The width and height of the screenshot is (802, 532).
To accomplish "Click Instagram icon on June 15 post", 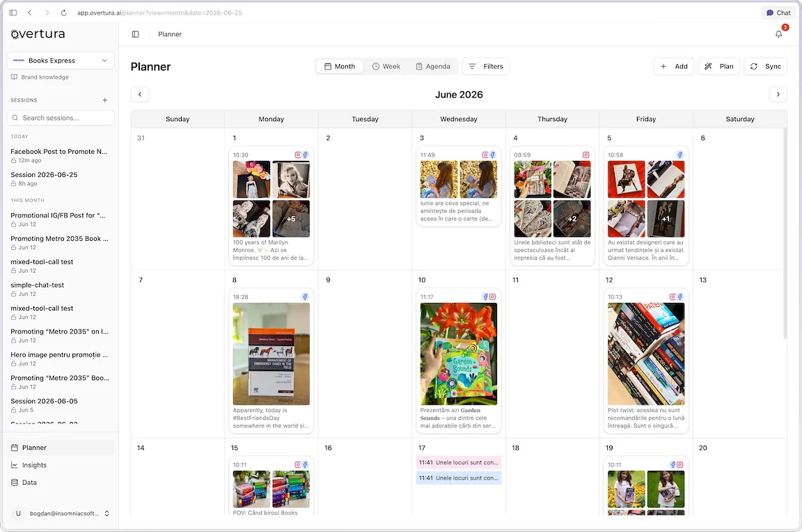I will tap(298, 465).
